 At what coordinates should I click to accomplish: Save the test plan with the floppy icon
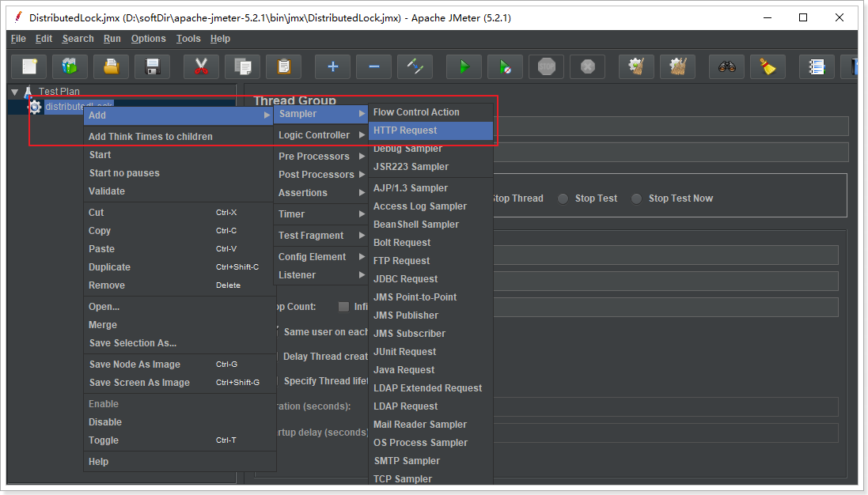(x=152, y=67)
